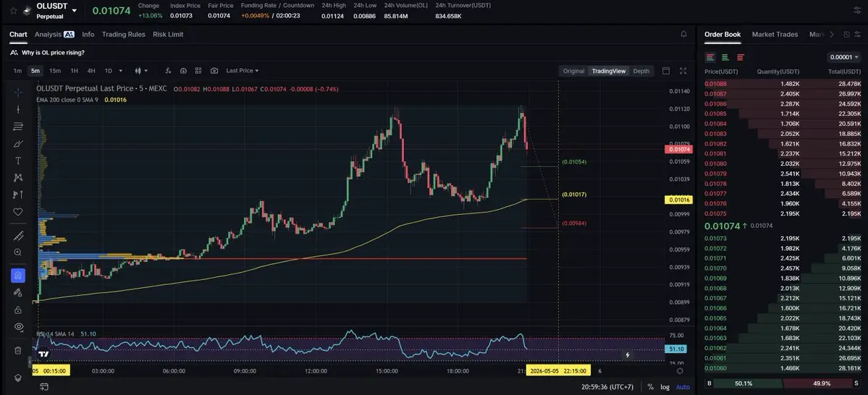868x395 pixels.
Task: Switch the chart panel layout icon
Action: [x=666, y=71]
